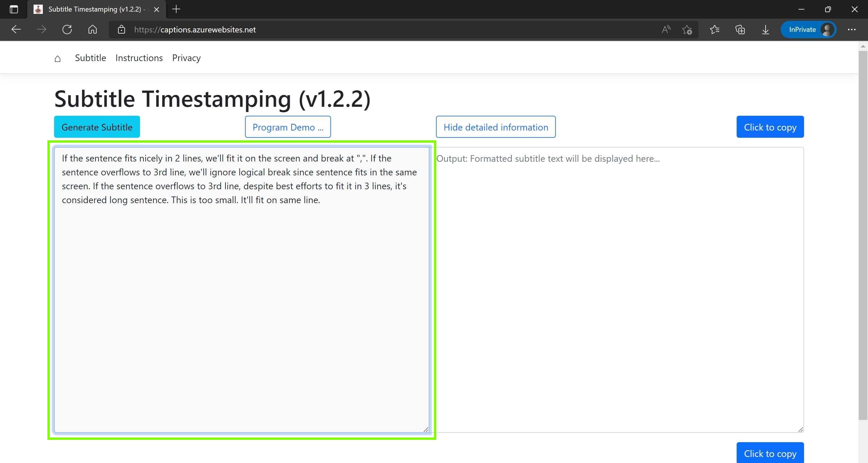Image resolution: width=868 pixels, height=463 pixels.
Task: Click the Generate Subtitle button
Action: click(x=97, y=127)
